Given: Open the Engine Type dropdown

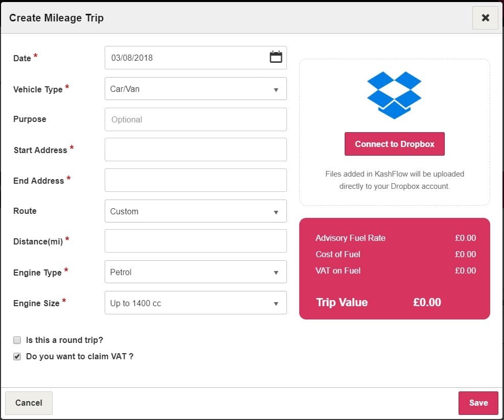Looking at the screenshot, I should click(x=196, y=272).
